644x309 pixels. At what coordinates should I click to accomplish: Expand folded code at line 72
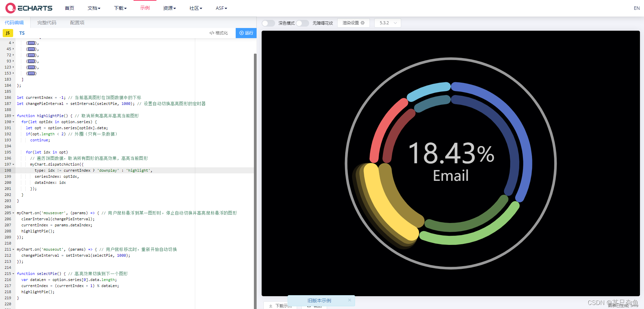coord(13,55)
